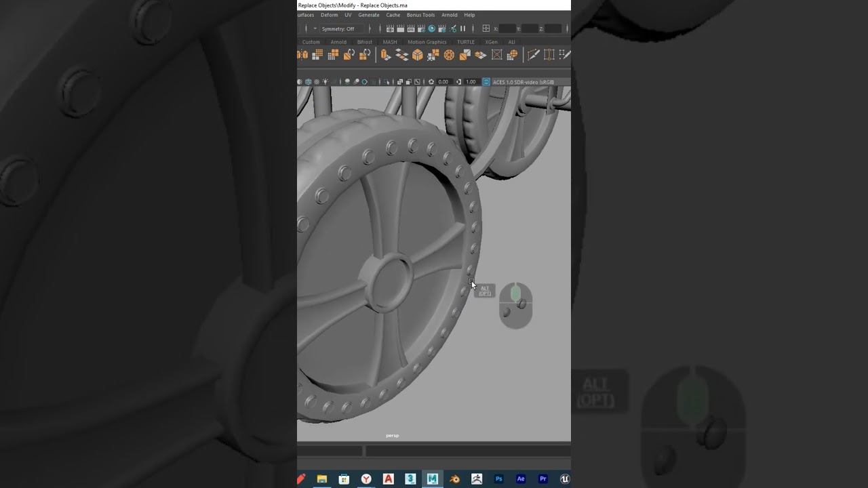Click the orange circular disc shelf icon

pyautogui.click(x=449, y=54)
